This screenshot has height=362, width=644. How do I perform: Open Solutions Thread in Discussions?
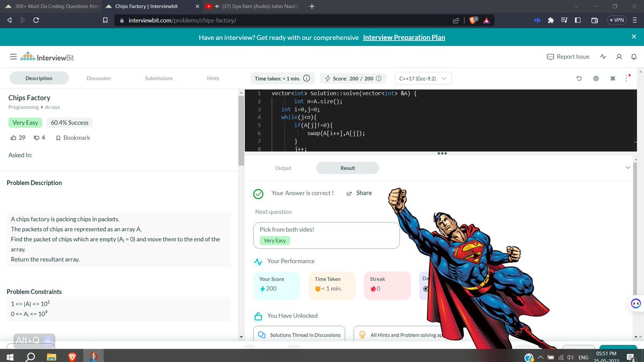299,335
